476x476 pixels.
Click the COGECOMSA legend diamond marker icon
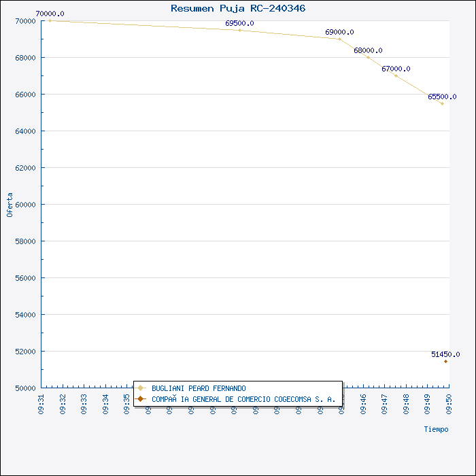click(140, 399)
